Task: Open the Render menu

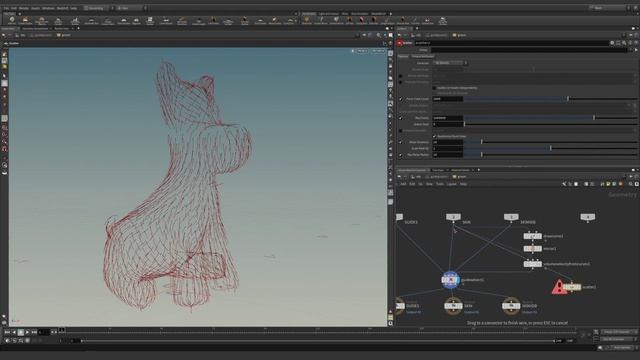Action: (24, 8)
